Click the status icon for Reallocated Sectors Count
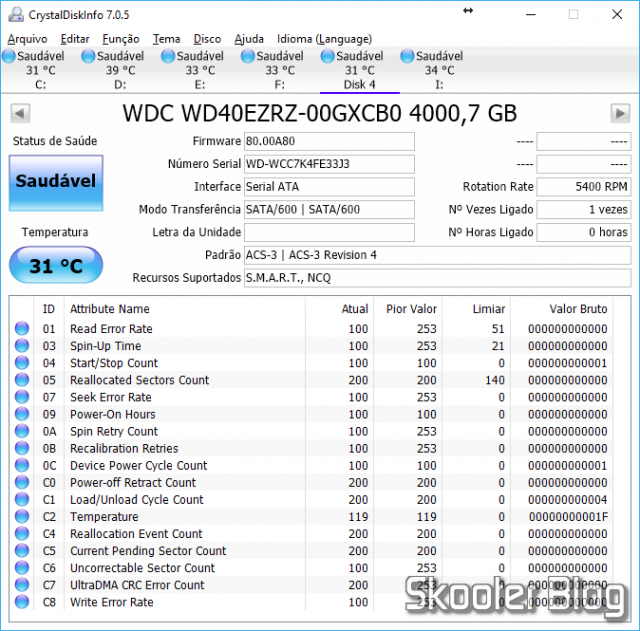Image resolution: width=640 pixels, height=631 pixels. click(22, 380)
